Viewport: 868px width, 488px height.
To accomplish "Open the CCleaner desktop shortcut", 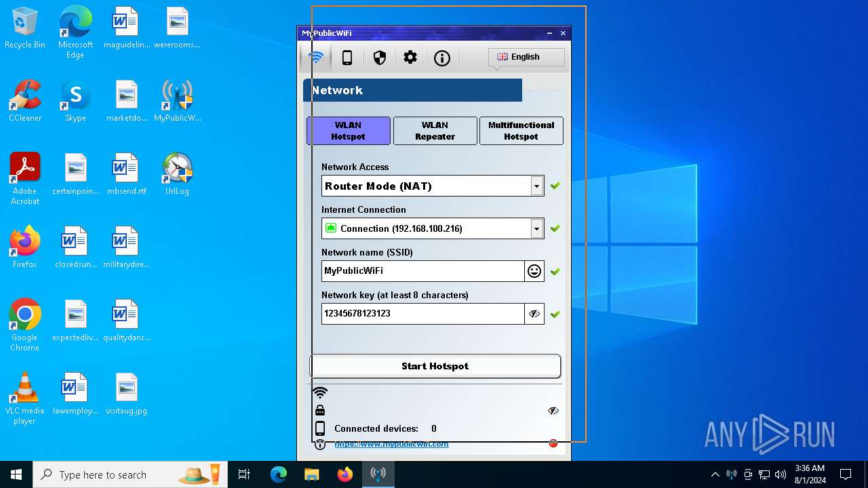I will click(x=25, y=102).
